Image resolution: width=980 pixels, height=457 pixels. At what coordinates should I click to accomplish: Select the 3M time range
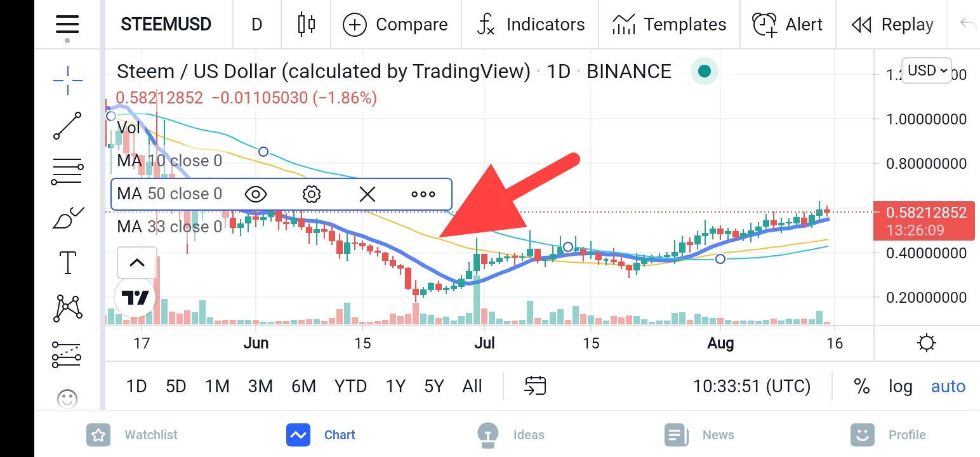pyautogui.click(x=260, y=386)
